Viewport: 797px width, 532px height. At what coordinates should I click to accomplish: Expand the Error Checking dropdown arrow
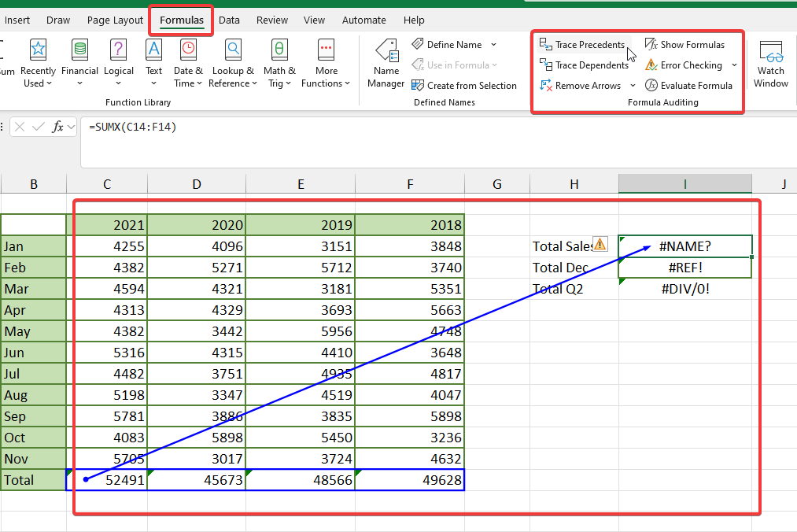[734, 65]
